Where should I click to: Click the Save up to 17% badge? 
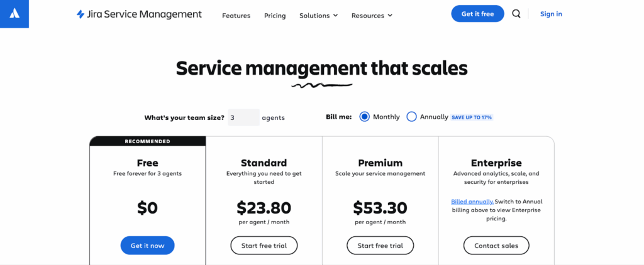click(472, 117)
